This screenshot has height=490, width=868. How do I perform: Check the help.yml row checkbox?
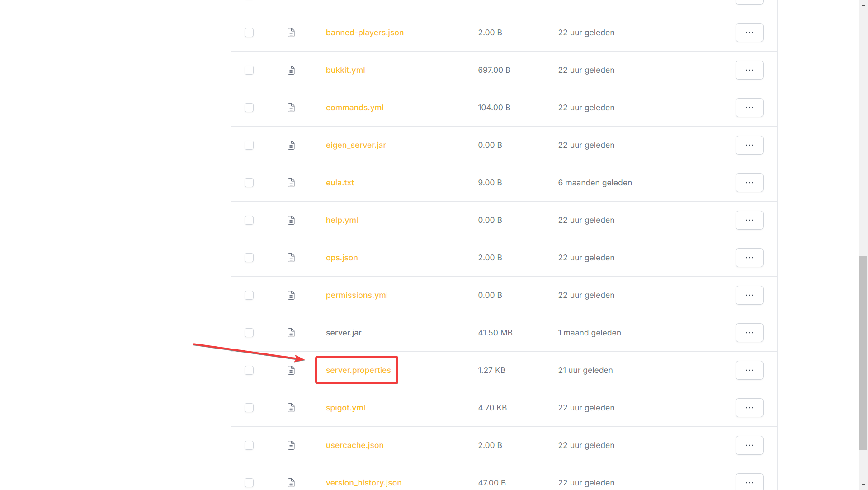point(249,220)
